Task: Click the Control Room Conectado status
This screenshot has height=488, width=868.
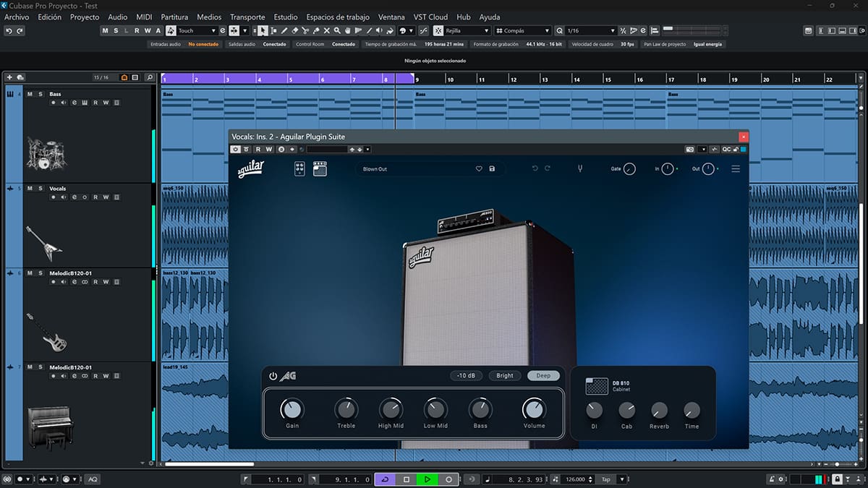Action: pyautogui.click(x=344, y=44)
